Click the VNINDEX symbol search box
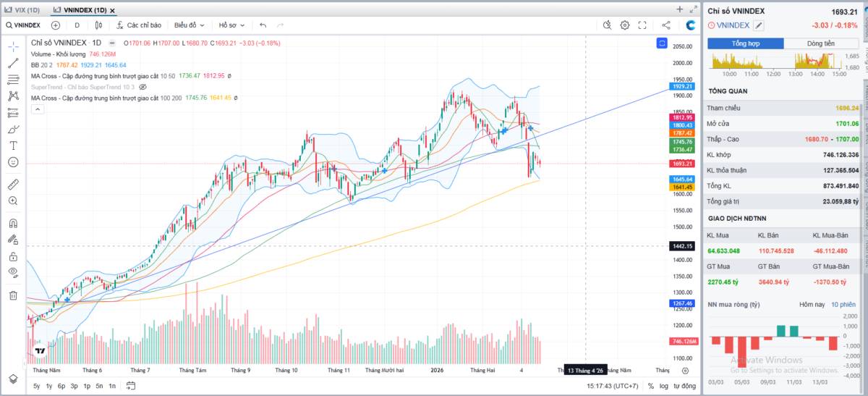The height and width of the screenshot is (396, 868). click(x=23, y=25)
